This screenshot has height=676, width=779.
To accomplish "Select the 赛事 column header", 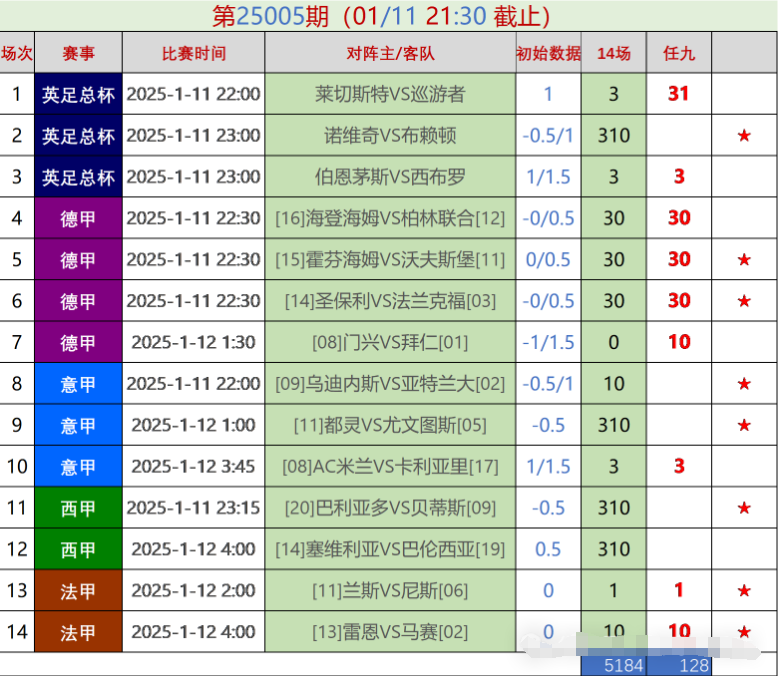I will pyautogui.click(x=79, y=53).
